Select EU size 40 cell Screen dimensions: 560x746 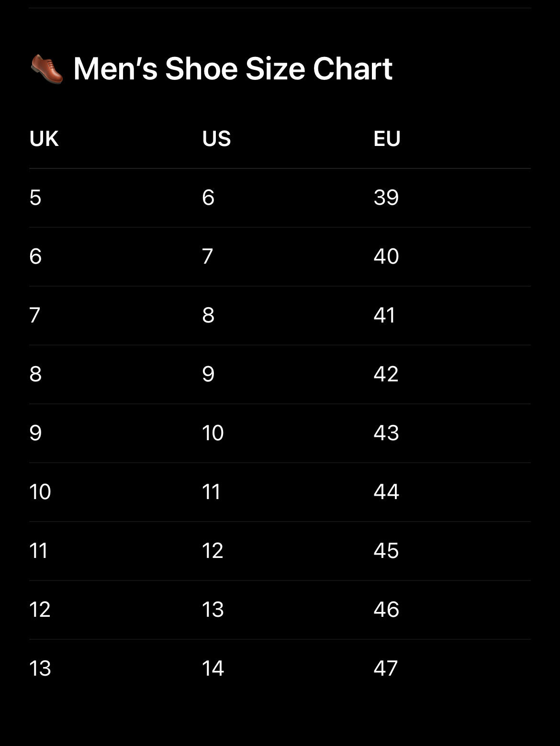(x=386, y=256)
